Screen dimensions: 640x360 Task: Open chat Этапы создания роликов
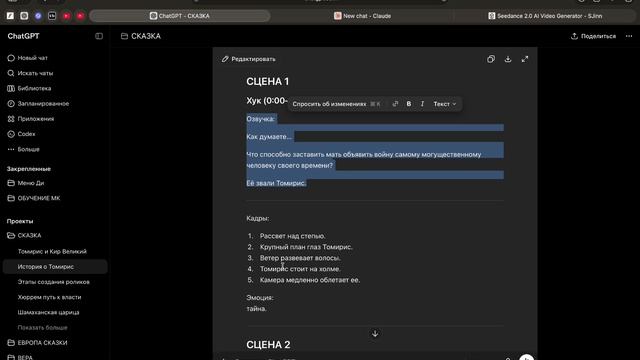coord(53,282)
